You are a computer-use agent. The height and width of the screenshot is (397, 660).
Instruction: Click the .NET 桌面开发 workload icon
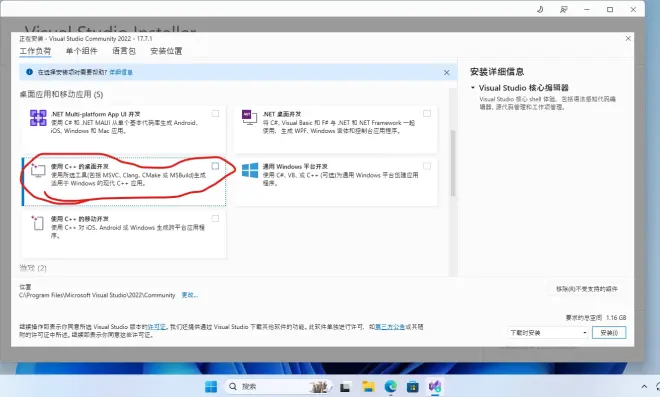tap(249, 117)
